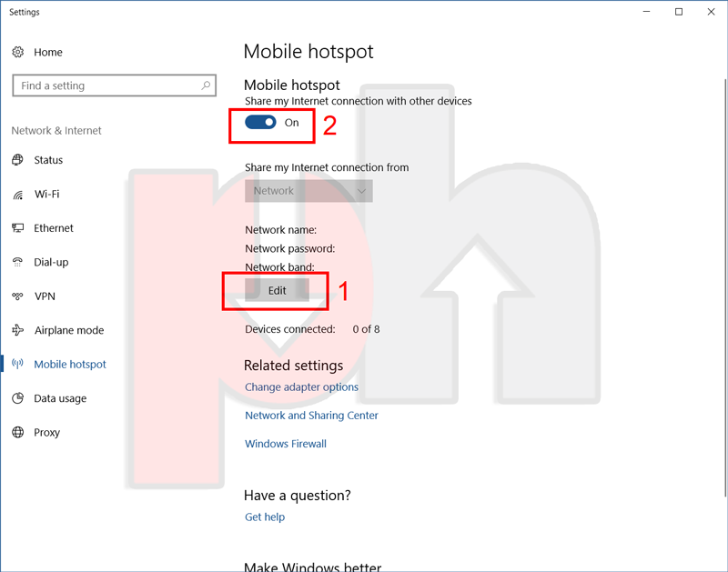
Task: Click the '0 of 8' value
Action: pos(366,329)
